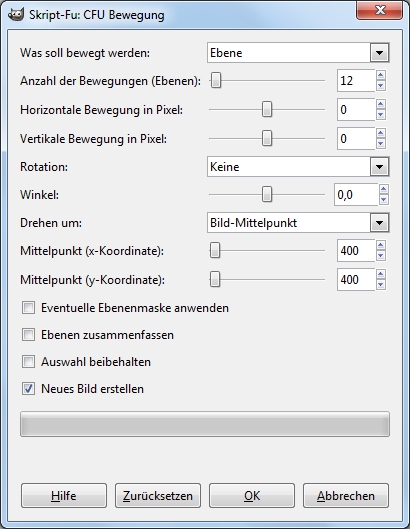Click the Zurücksetzen button
The width and height of the screenshot is (410, 529).
(x=158, y=496)
